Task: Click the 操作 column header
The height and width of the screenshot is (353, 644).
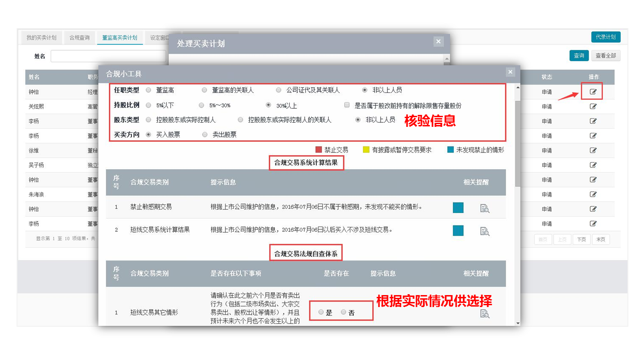Action: point(594,77)
